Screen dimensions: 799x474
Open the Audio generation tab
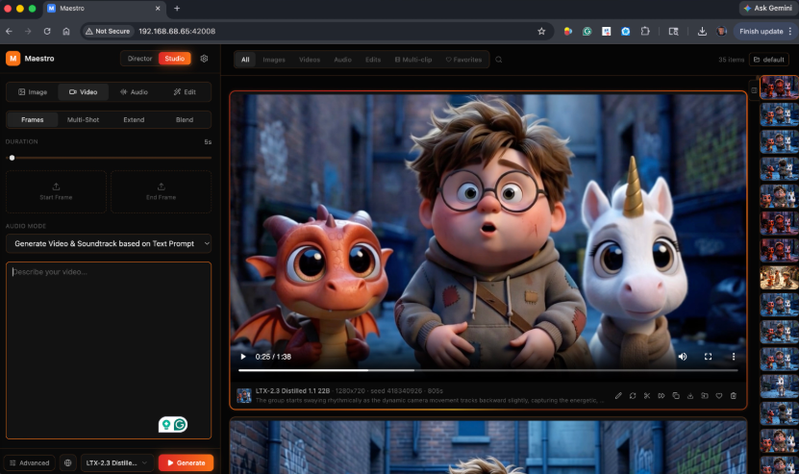[x=134, y=92]
